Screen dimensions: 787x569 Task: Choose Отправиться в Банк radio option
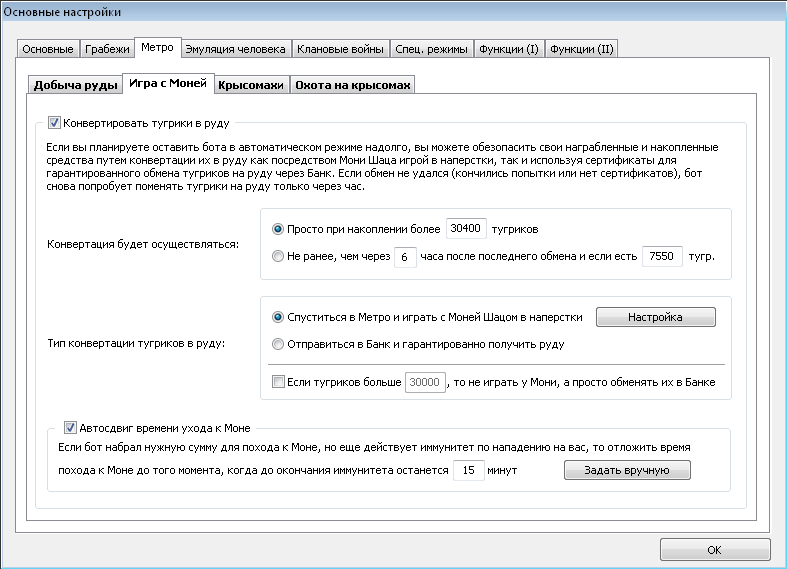278,344
